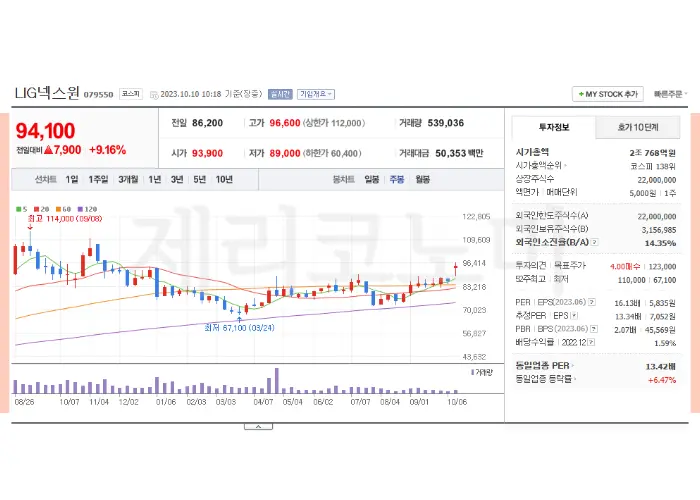
Task: Select the 3년 line chart period
Action: (x=177, y=179)
